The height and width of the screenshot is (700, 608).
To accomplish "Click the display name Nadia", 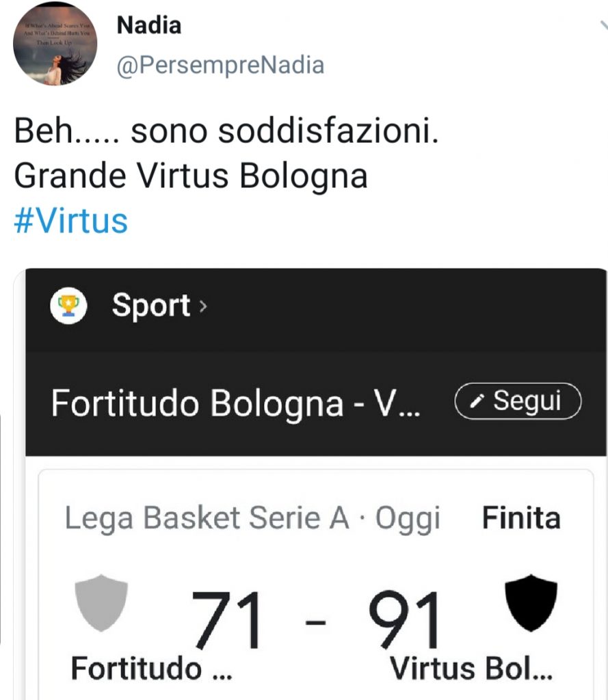I will point(149,25).
